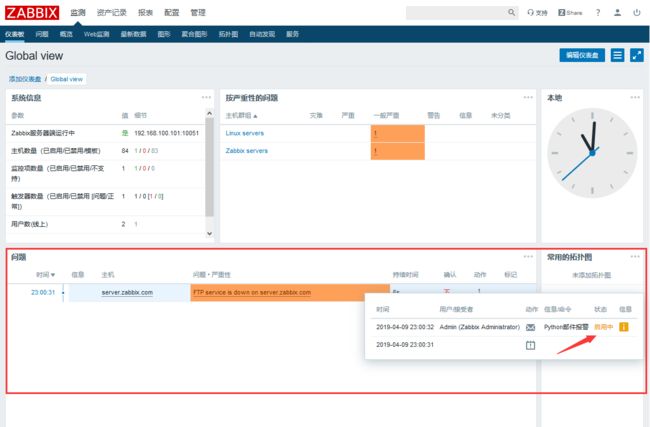Switch to the 图形 tab
The image size is (650, 427).
click(x=164, y=34)
